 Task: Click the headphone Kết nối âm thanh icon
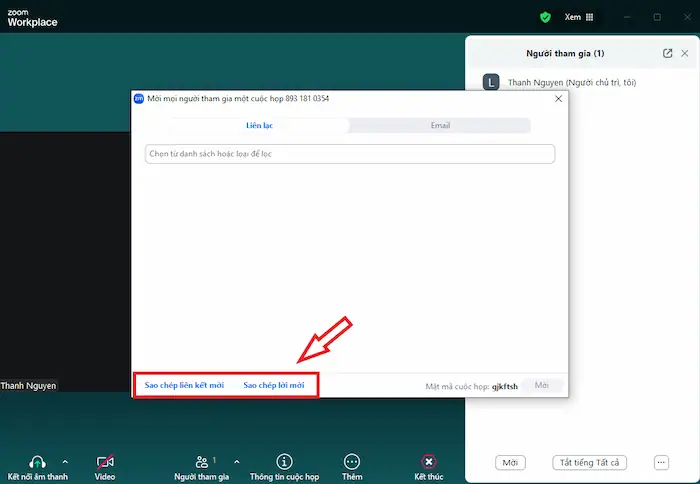(38, 462)
